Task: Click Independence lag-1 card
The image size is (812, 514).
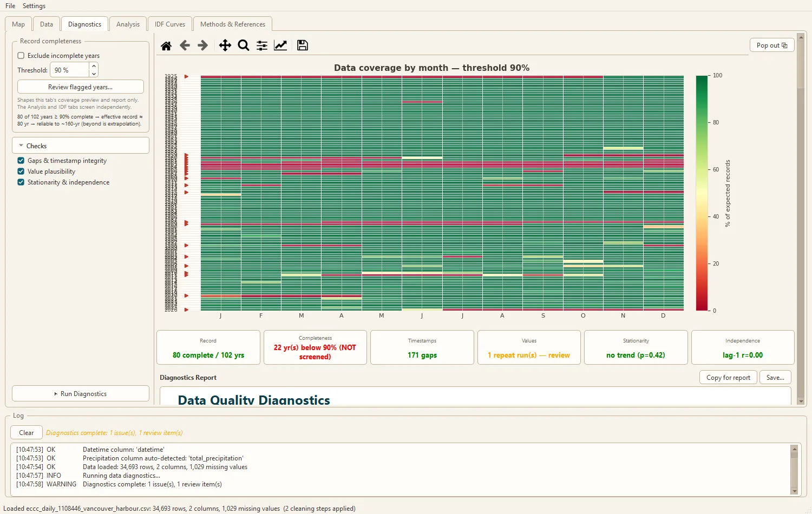Action: [x=743, y=347]
